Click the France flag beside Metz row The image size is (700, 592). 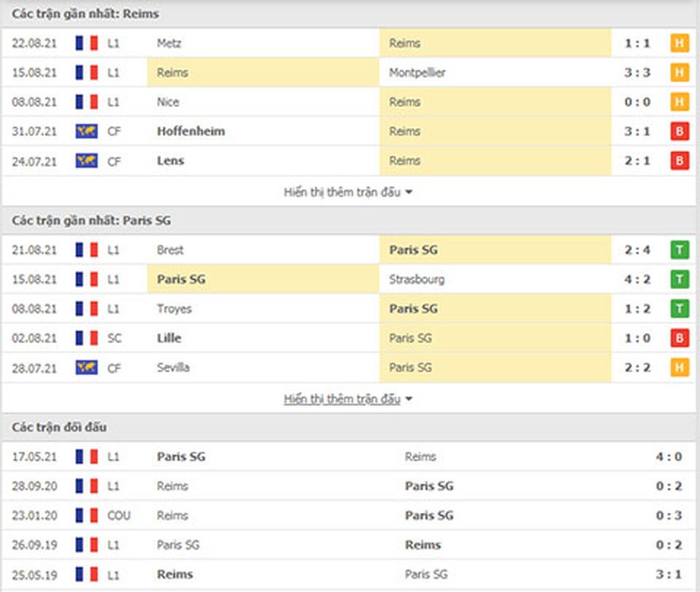[x=87, y=43]
